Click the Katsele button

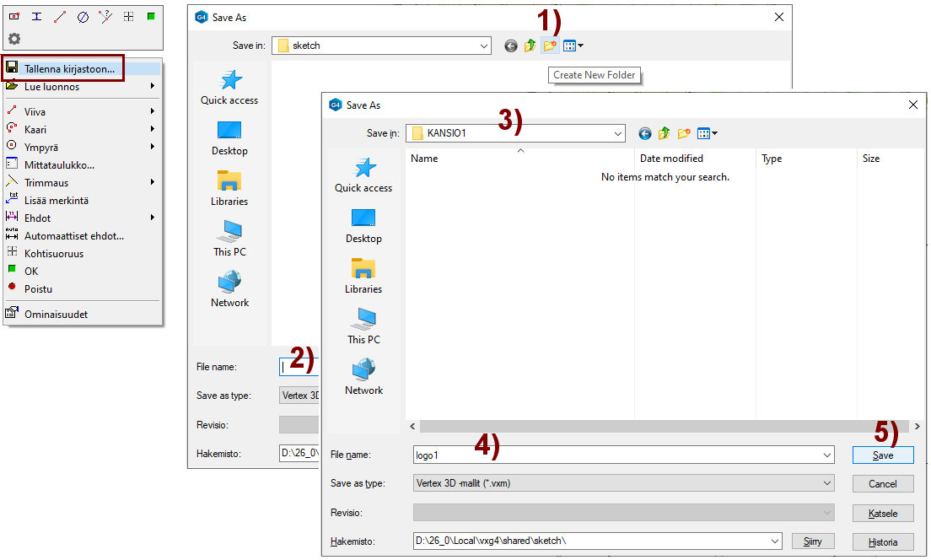click(882, 514)
